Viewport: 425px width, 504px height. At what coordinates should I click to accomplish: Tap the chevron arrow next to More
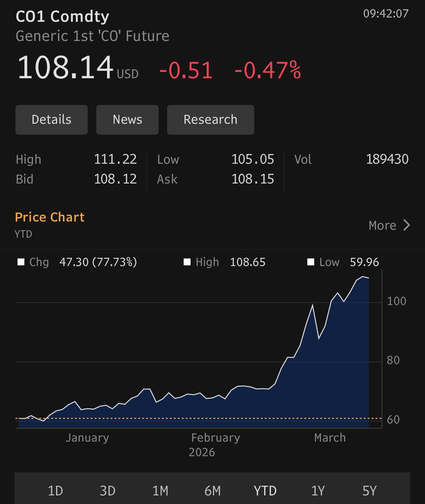[x=406, y=226]
